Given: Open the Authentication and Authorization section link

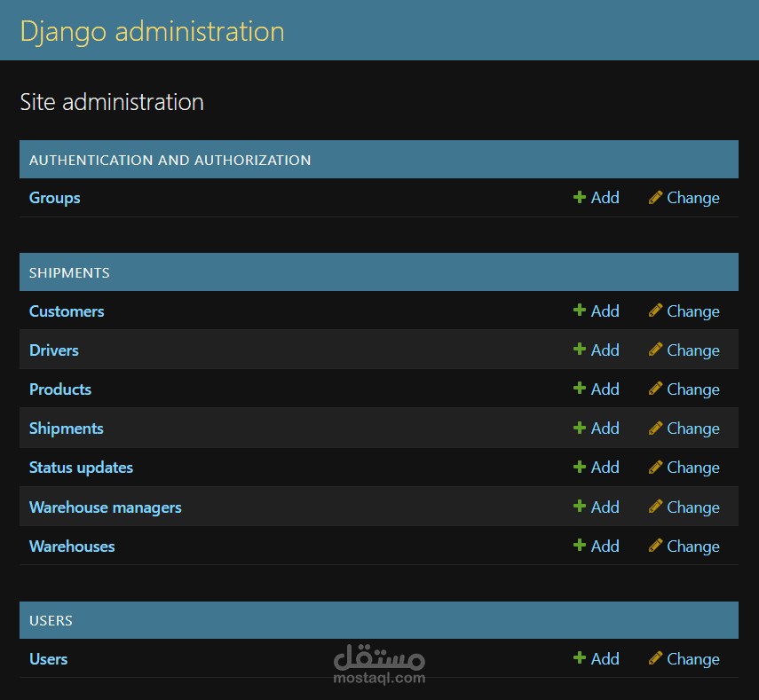Looking at the screenshot, I should (x=170, y=160).
